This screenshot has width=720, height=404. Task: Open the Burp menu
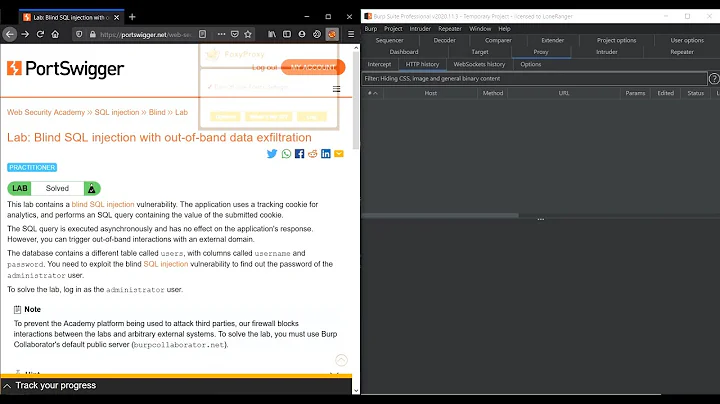click(371, 28)
